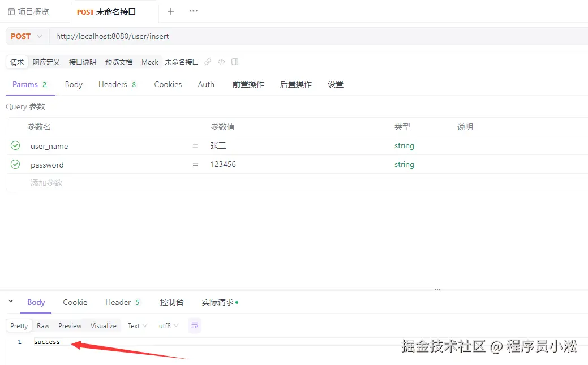Screen dimensions: 588x365
Task: Copy the interface link icon
Action: [208, 62]
